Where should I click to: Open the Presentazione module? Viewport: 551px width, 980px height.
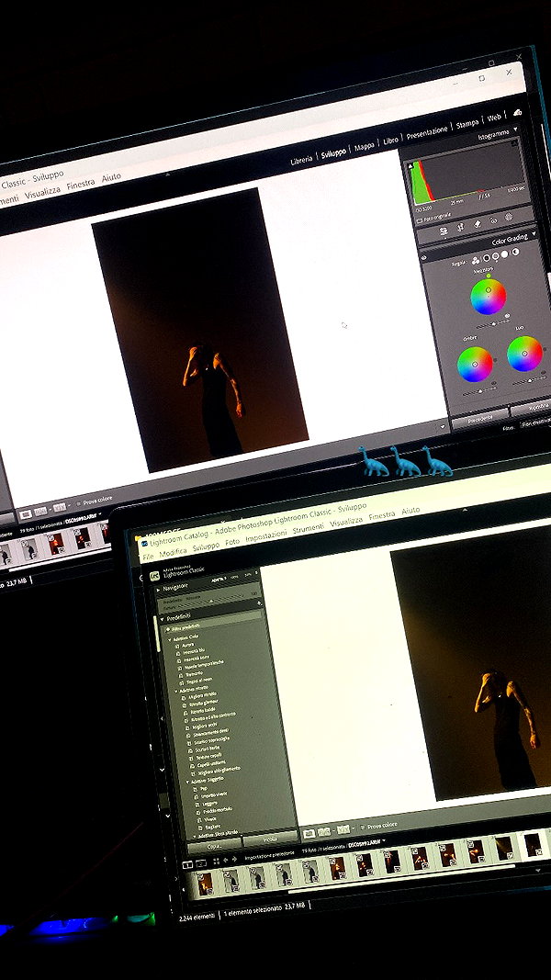pos(427,132)
